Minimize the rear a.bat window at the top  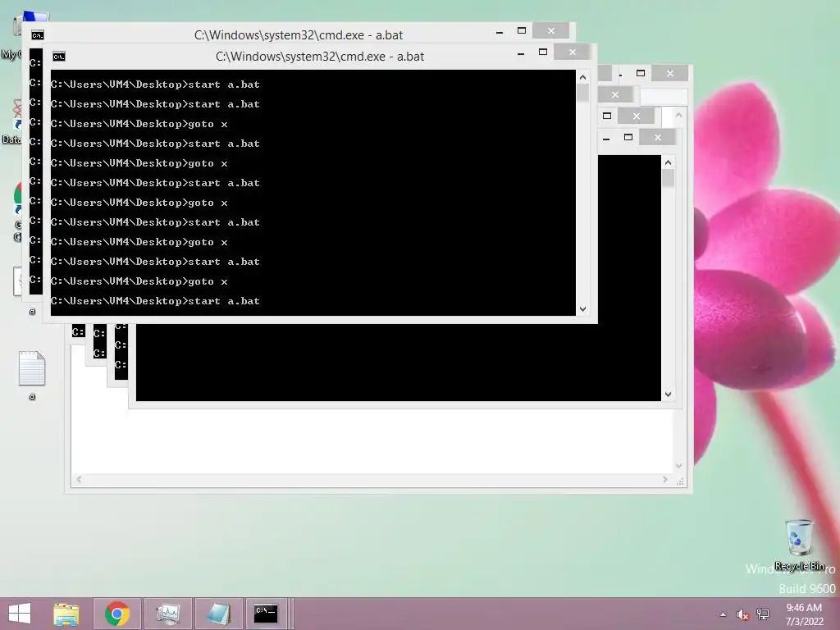(500, 32)
